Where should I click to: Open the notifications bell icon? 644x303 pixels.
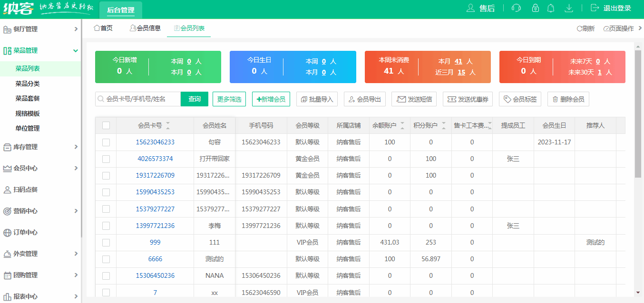click(x=551, y=8)
